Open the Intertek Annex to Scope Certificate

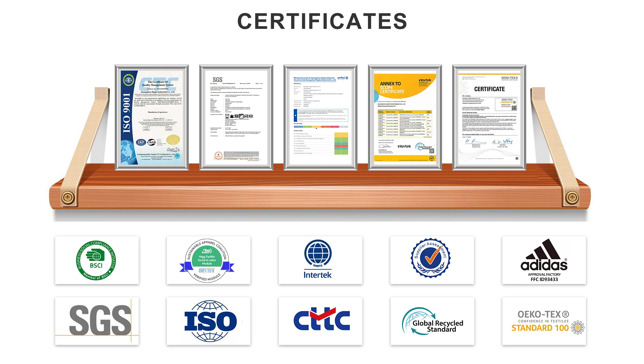coord(405,118)
